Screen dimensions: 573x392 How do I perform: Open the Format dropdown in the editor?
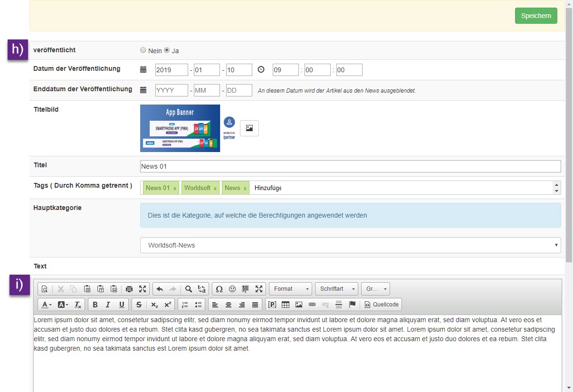click(x=290, y=288)
